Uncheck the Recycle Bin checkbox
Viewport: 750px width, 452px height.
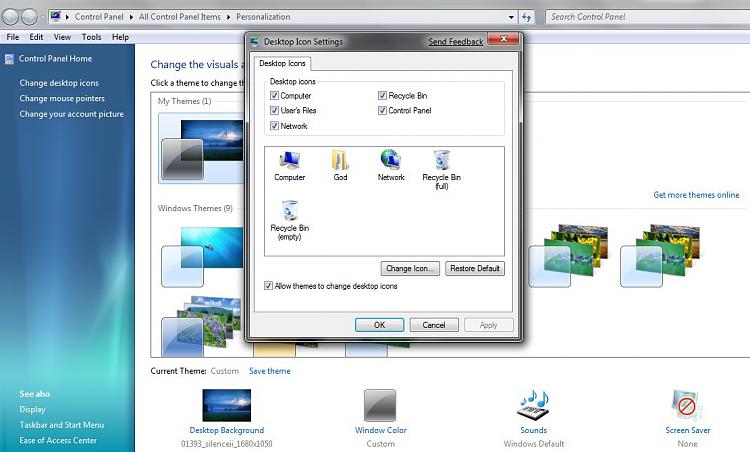[382, 96]
